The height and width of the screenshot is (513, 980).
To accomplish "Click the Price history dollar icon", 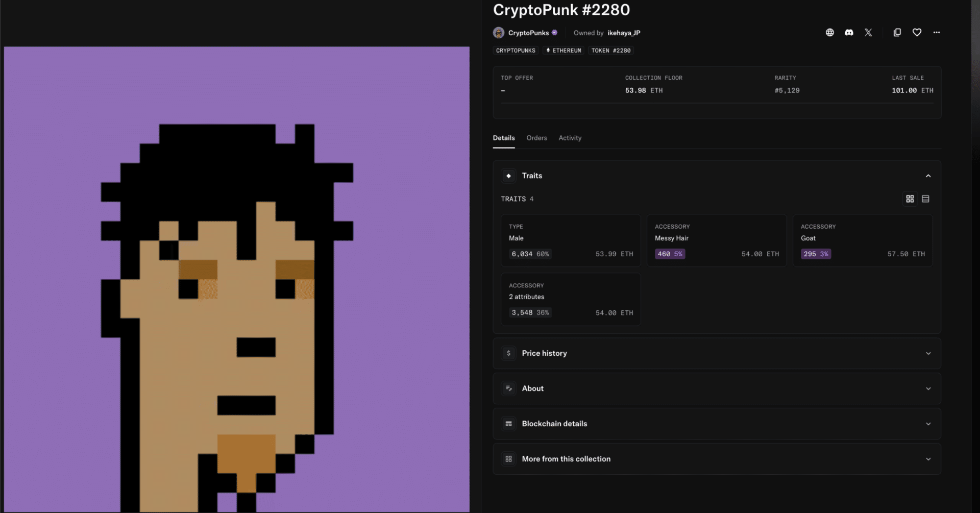I will point(508,353).
